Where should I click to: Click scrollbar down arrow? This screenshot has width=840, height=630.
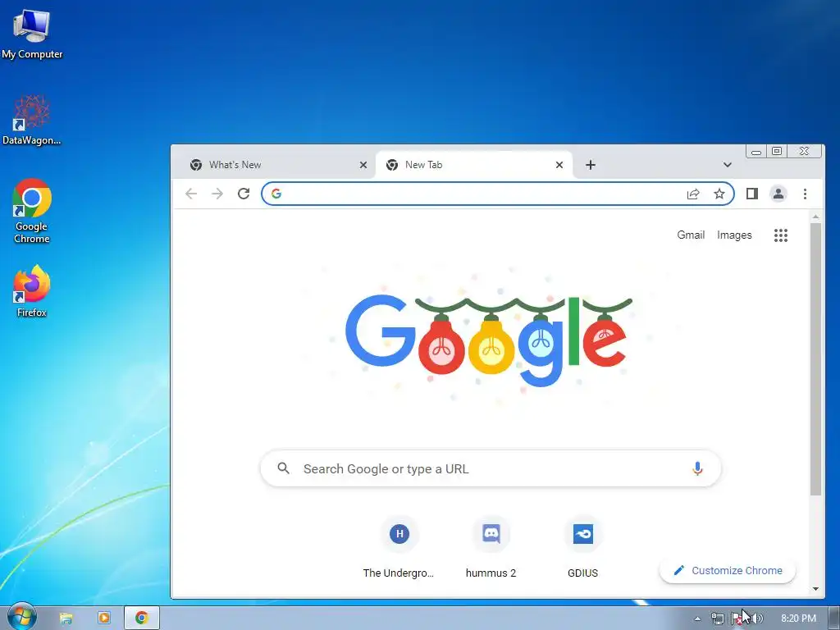click(815, 589)
